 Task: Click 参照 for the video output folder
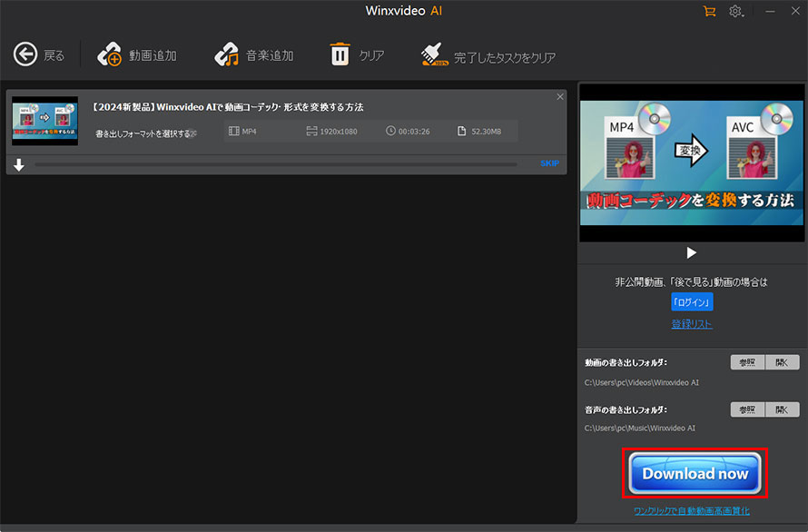coord(748,362)
